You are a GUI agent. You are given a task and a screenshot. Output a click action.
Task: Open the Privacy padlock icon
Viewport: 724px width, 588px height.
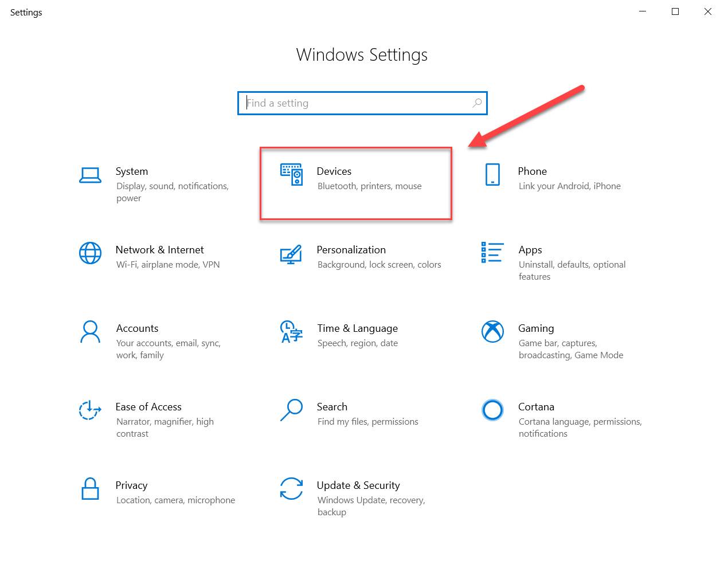click(90, 489)
